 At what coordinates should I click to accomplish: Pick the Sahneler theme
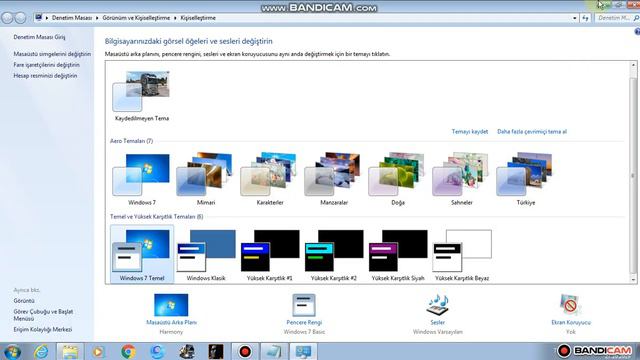(462, 179)
